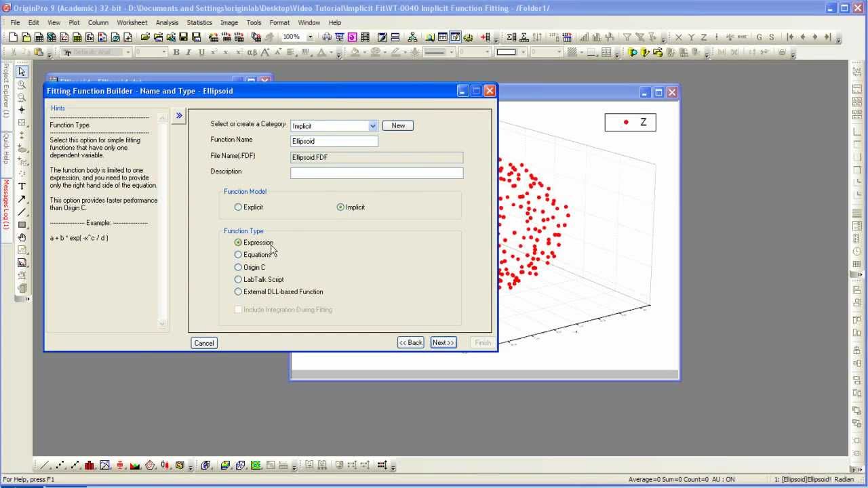Toggle Include Integration During Fitting checkbox
868x488 pixels.
238,310
